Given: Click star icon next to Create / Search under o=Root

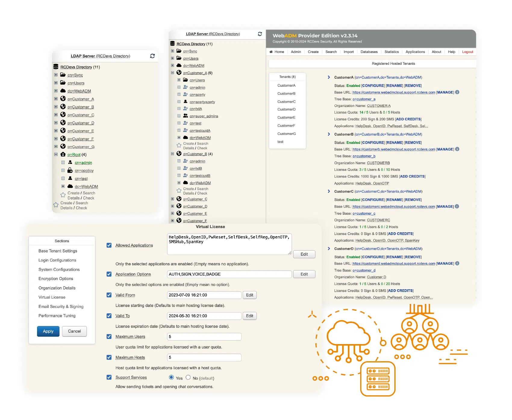Looking at the screenshot, I should (63, 195).
